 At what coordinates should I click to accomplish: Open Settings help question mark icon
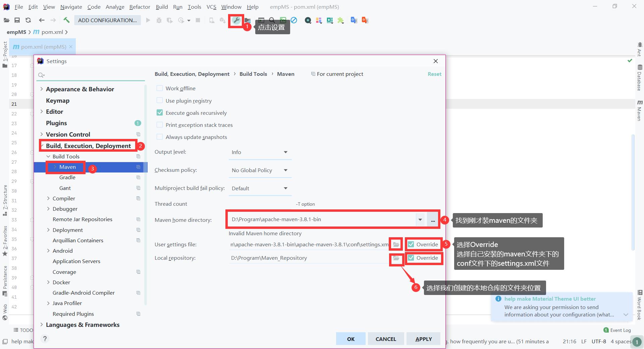coord(45,339)
